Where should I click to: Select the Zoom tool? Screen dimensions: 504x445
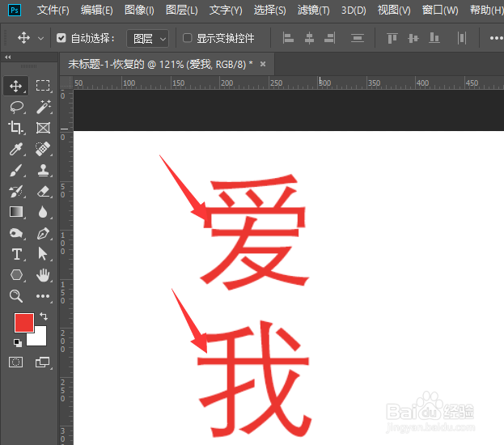click(x=15, y=296)
